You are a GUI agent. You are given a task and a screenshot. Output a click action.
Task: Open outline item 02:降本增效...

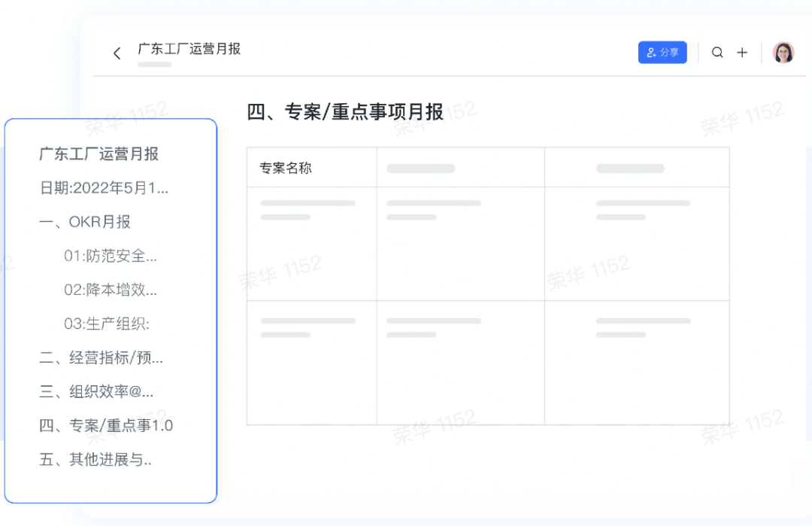(x=111, y=290)
